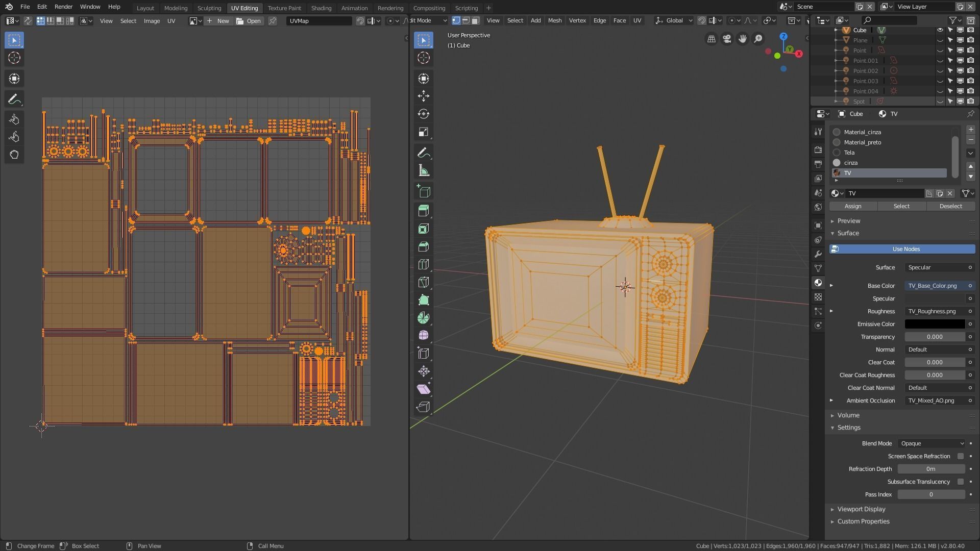Add a new material slot

coord(970,130)
